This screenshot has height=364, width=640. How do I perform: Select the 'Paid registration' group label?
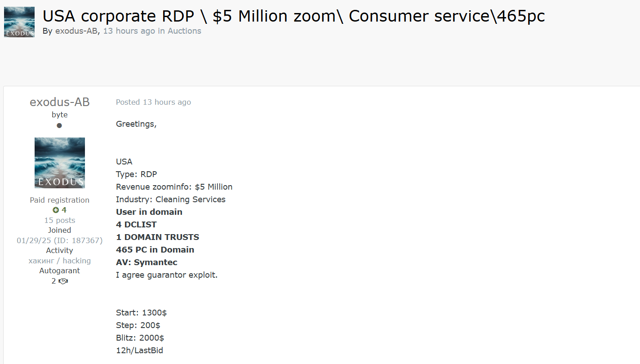pos(60,200)
